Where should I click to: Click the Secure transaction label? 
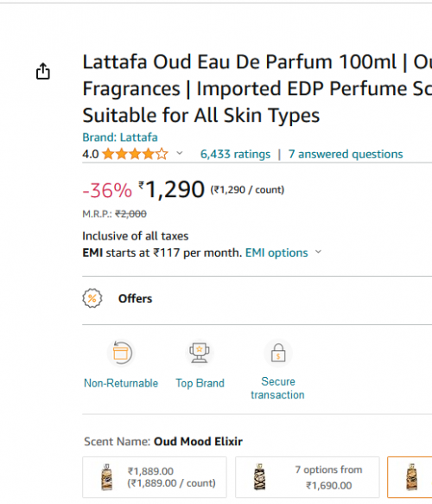277,388
